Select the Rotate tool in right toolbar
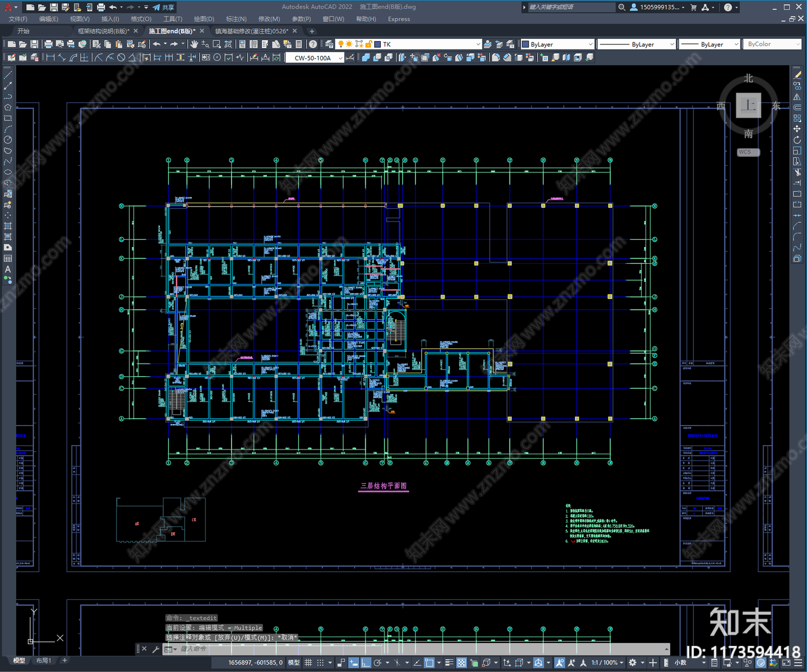This screenshot has height=672, width=807. coord(797,140)
